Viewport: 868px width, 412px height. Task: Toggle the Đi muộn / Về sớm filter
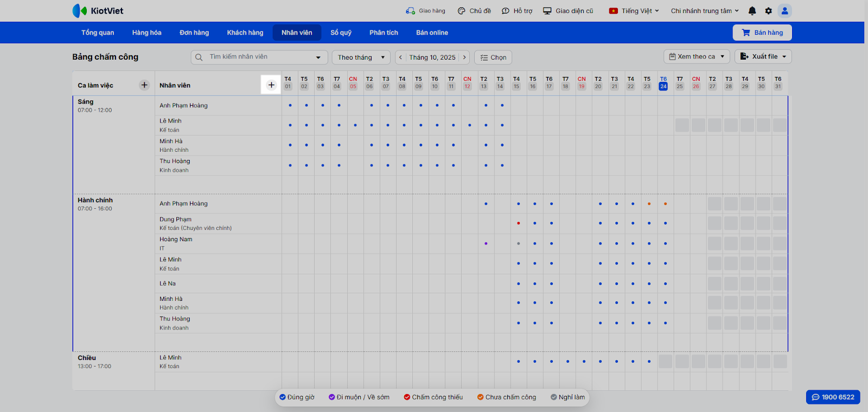pyautogui.click(x=359, y=397)
